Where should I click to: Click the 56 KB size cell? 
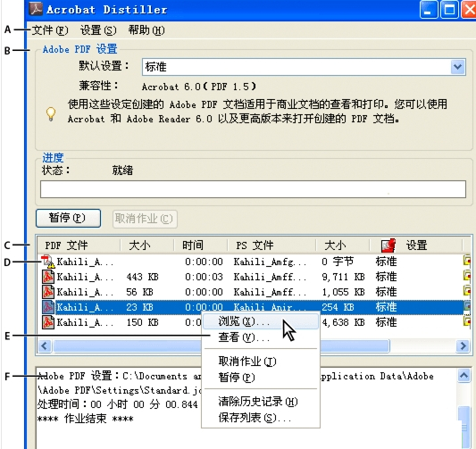(139, 292)
